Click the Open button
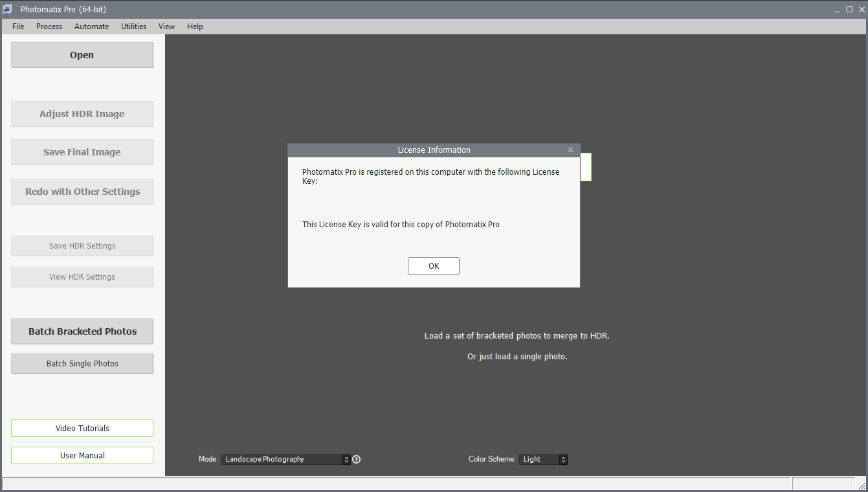 point(82,55)
